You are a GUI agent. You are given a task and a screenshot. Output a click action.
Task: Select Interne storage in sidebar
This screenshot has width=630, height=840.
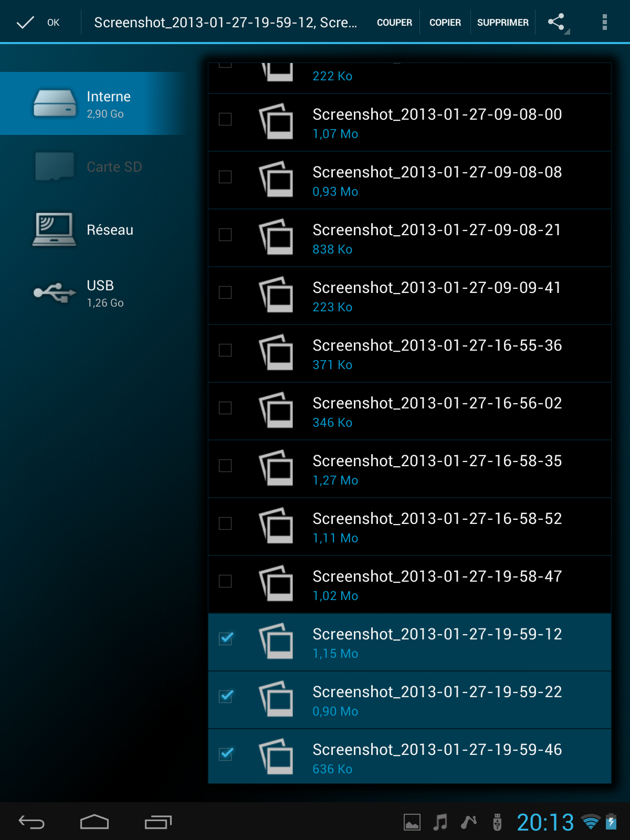click(94, 103)
